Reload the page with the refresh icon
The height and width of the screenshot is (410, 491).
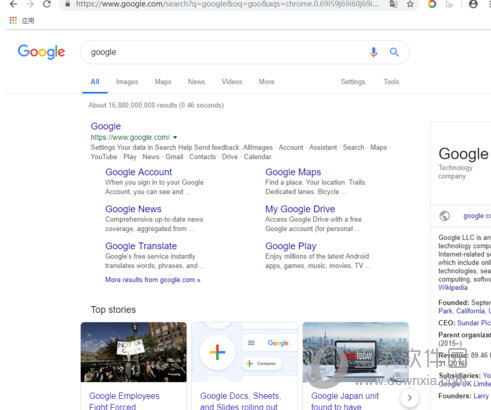pyautogui.click(x=47, y=4)
